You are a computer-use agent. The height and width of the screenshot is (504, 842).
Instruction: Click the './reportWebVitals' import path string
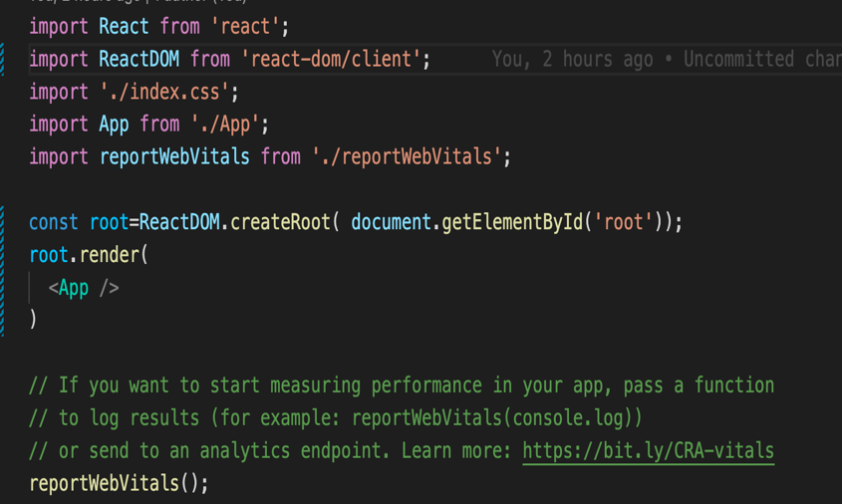point(407,156)
